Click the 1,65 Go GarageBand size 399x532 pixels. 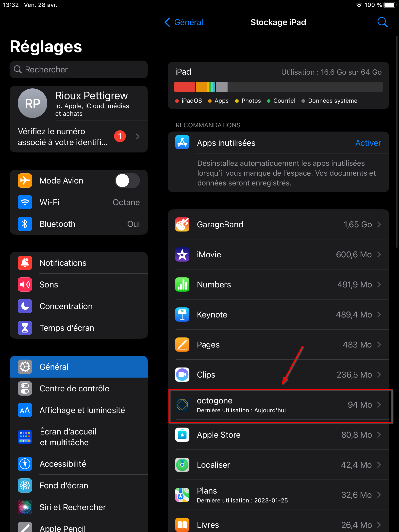(x=358, y=224)
